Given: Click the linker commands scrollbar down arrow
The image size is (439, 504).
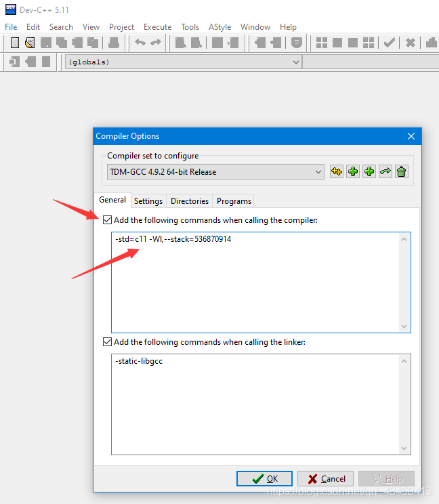Looking at the screenshot, I should [404, 448].
